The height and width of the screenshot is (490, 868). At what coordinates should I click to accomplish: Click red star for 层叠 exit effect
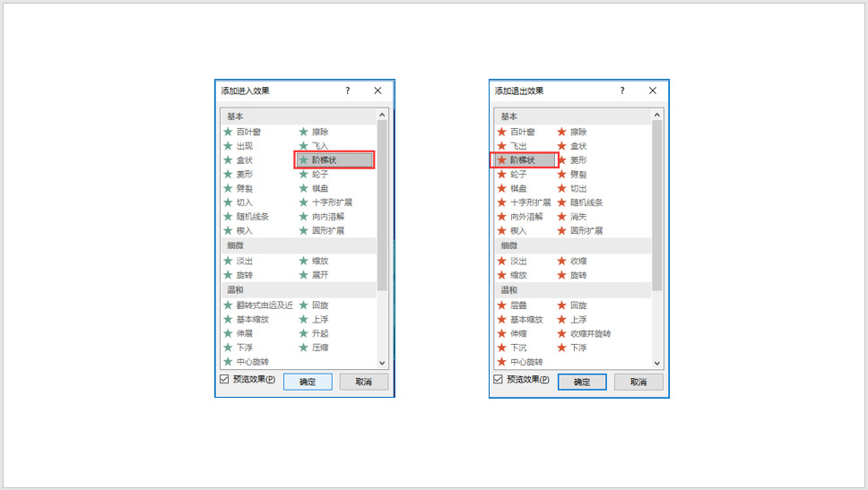tap(501, 305)
